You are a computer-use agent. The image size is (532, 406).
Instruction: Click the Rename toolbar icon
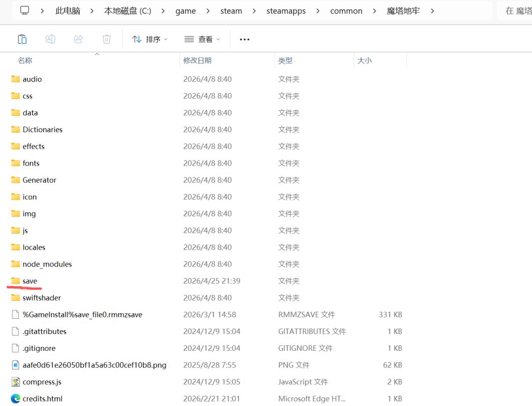[50, 39]
